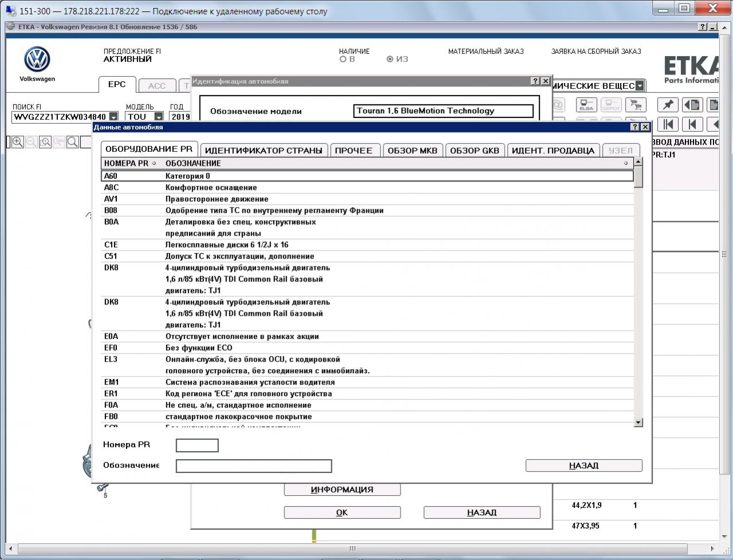Go to previous illustration arrow icon
Viewport: 733px width, 560px height.
tap(692, 124)
